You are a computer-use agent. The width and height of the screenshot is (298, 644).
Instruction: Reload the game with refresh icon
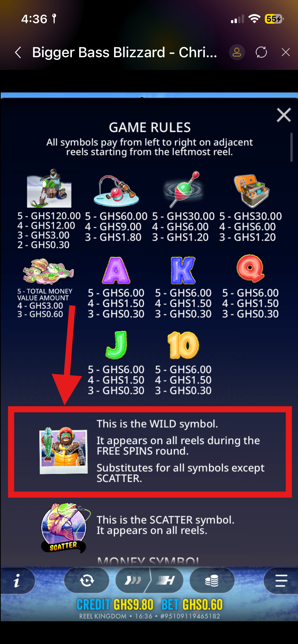[261, 52]
